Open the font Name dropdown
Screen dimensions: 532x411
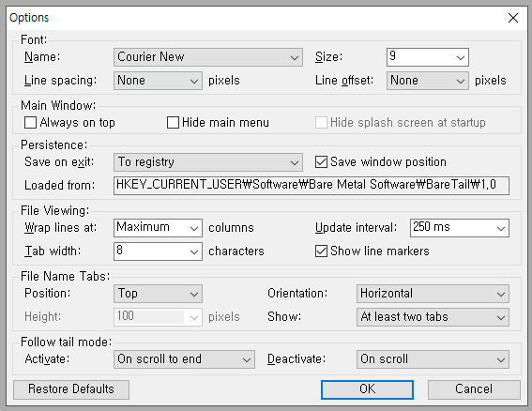[x=208, y=57]
